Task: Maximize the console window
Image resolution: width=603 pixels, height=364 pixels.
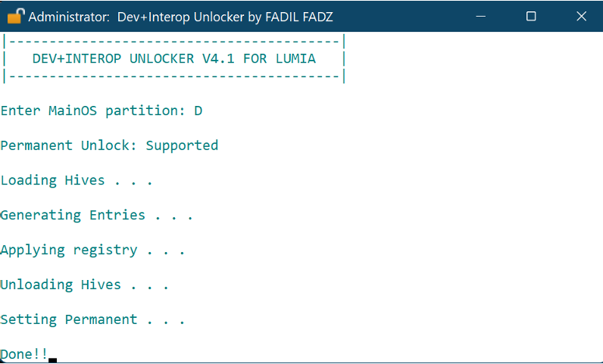Action: tap(531, 16)
